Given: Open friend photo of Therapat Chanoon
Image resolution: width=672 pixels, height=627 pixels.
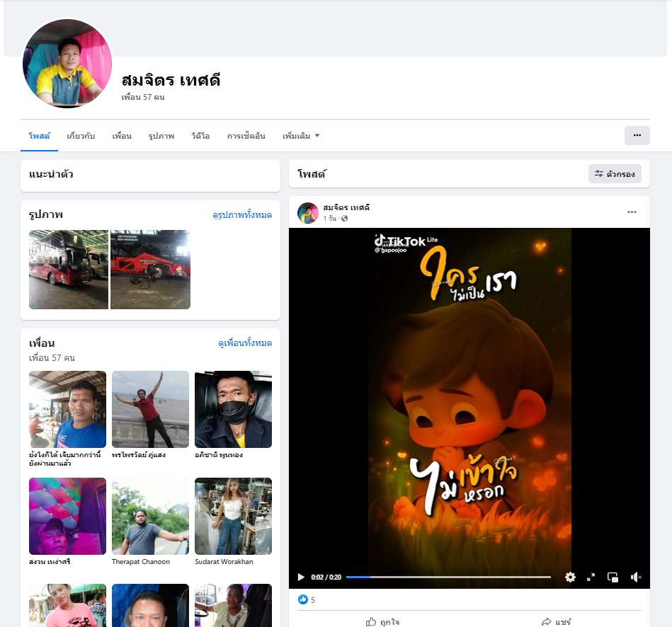Looking at the screenshot, I should [x=150, y=516].
